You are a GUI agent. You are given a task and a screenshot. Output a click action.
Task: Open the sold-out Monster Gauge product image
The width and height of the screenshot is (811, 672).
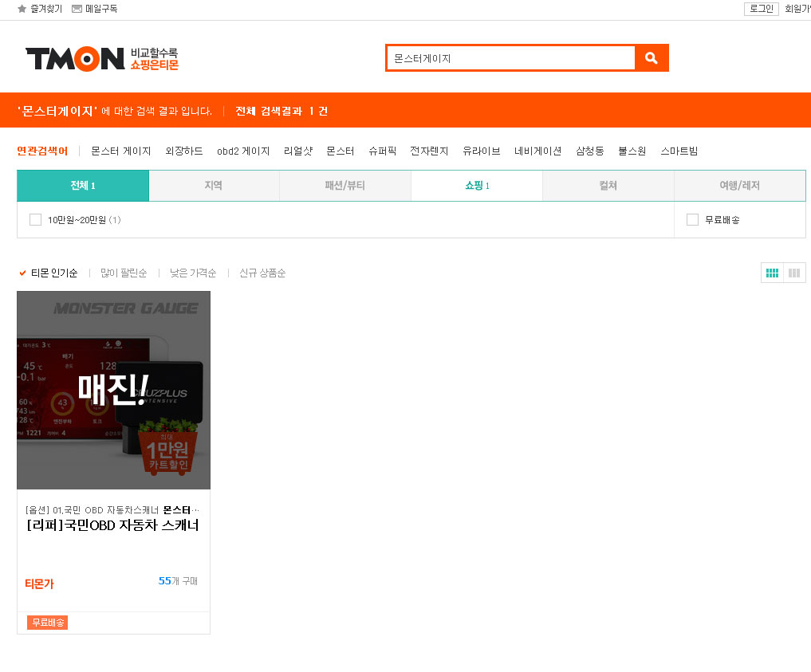[x=114, y=391]
